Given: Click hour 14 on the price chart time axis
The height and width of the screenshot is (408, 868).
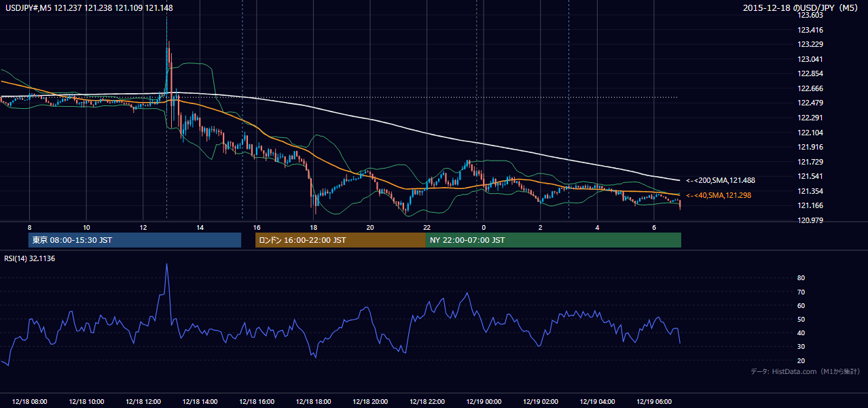Looking at the screenshot, I should pyautogui.click(x=200, y=227).
